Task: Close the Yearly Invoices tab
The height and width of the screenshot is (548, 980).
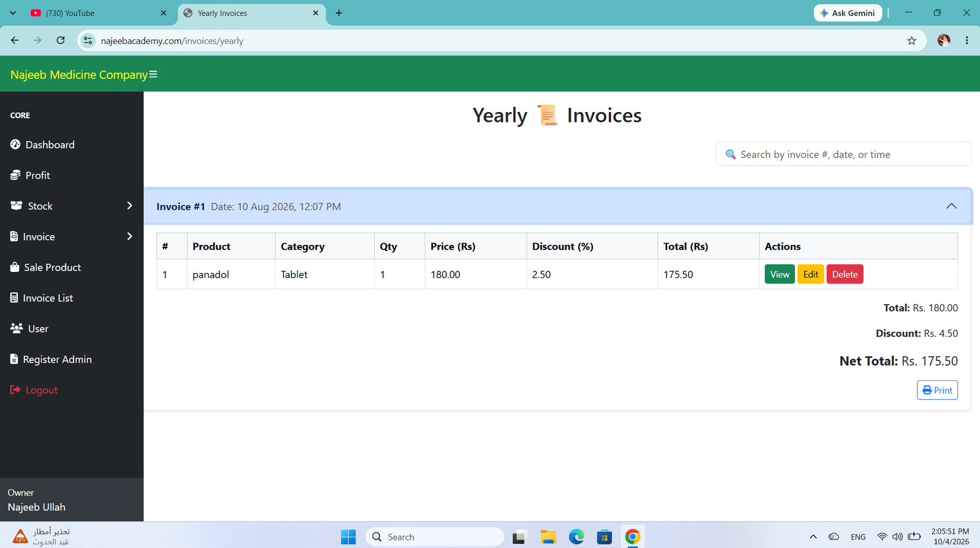Action: pos(315,13)
